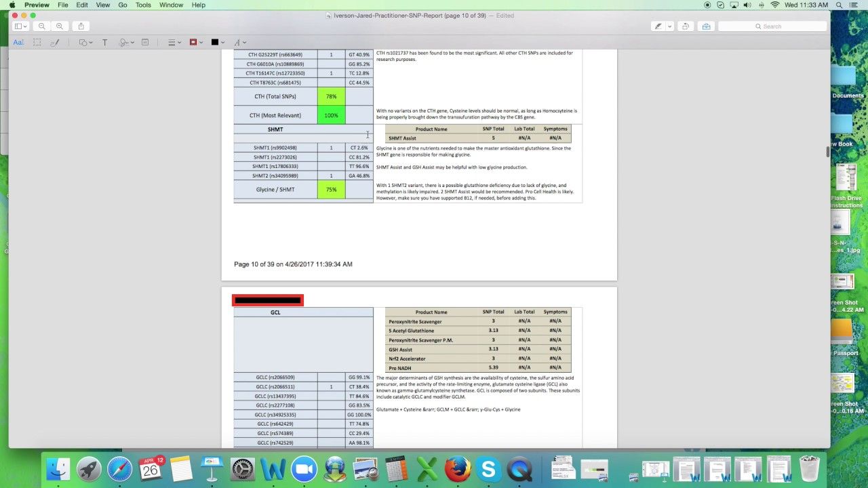This screenshot has height=488, width=868.
Task: Open the Share button in toolbar
Action: coord(81,26)
